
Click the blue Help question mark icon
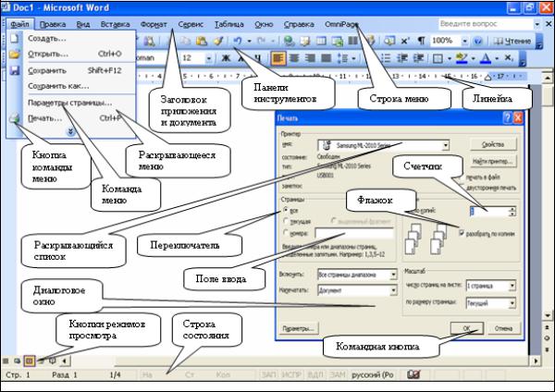[477, 41]
